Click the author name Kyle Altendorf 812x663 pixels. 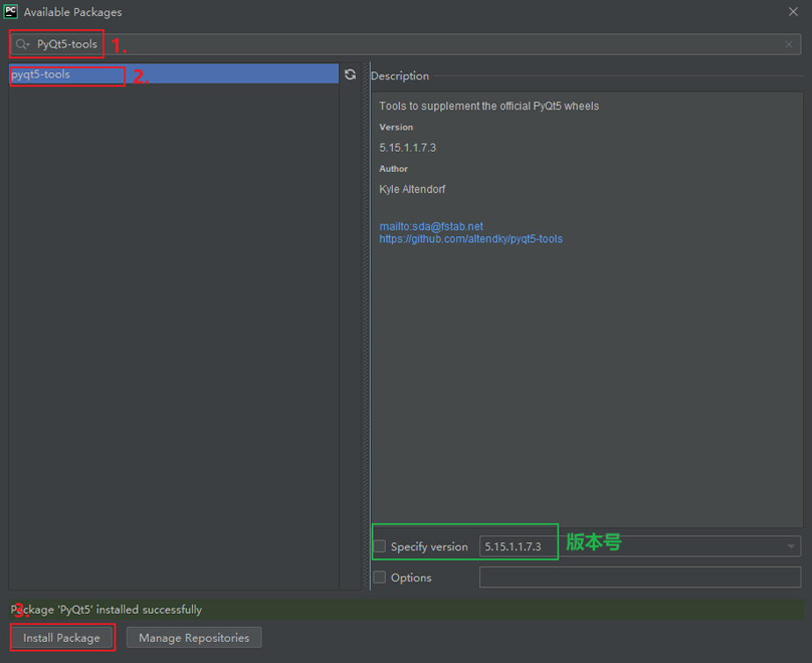(412, 189)
